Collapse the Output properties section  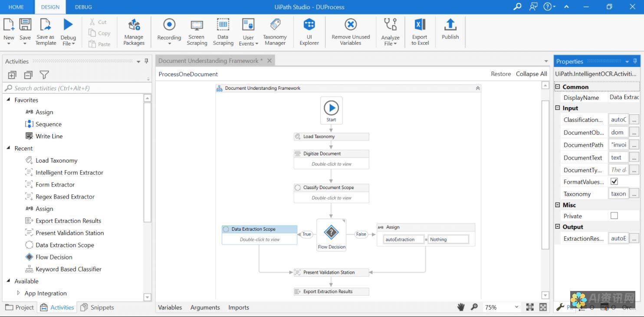tap(558, 226)
